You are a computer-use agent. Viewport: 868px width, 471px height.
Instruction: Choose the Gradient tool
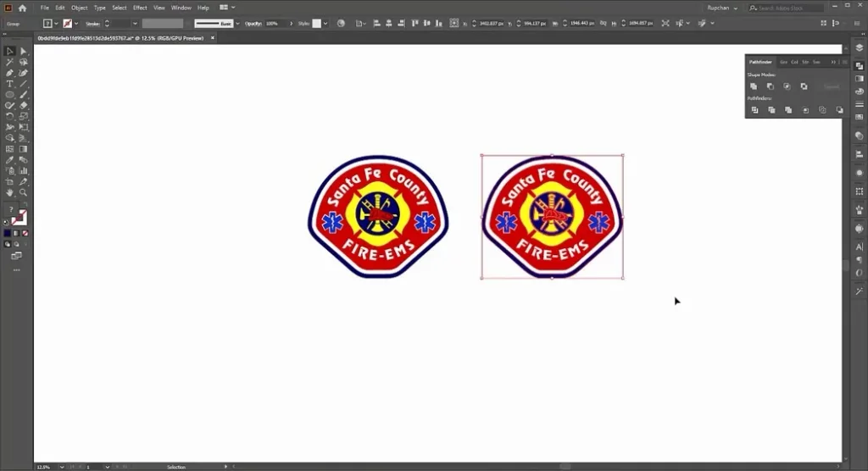tap(23, 149)
